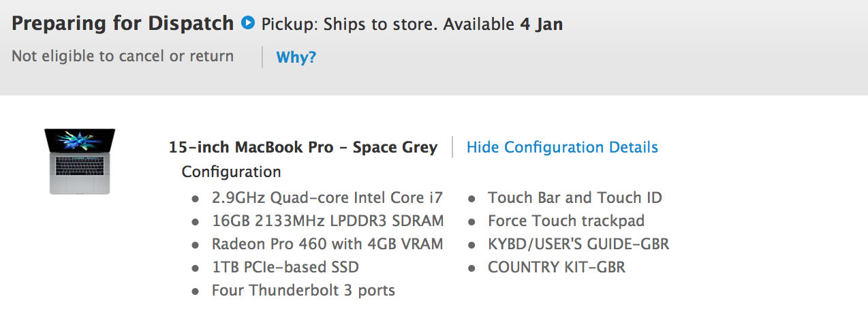Click the 15-inch MacBook Pro - Space Grey title
The image size is (868, 316).
coord(303,147)
